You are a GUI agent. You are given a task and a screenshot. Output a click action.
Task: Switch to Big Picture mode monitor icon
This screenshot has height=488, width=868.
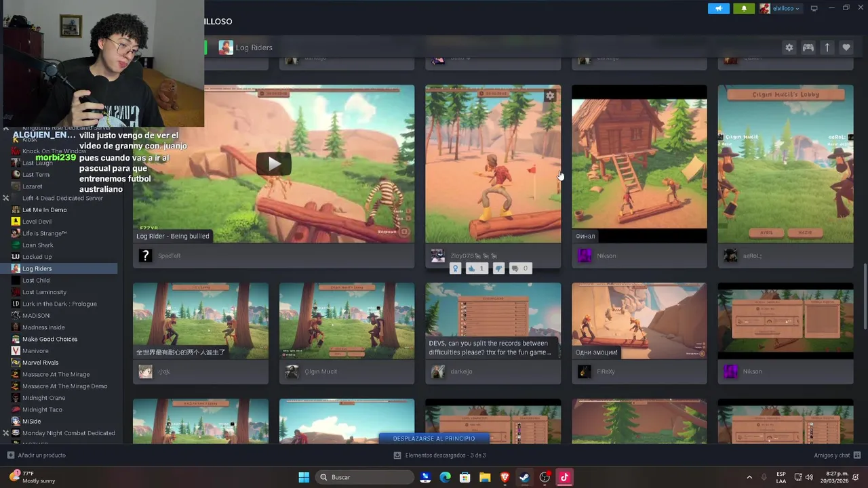(814, 9)
